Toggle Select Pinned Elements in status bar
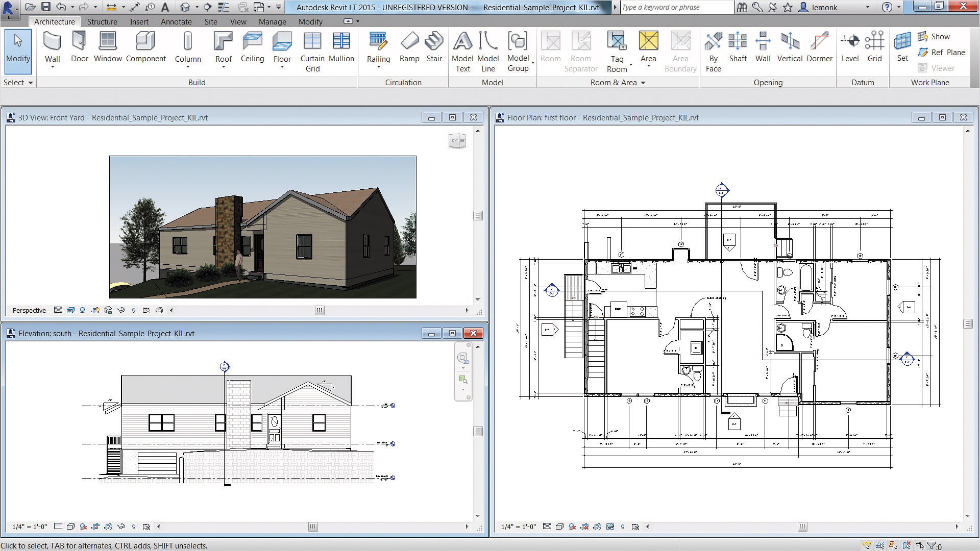This screenshot has height=551, width=980. coord(893,546)
